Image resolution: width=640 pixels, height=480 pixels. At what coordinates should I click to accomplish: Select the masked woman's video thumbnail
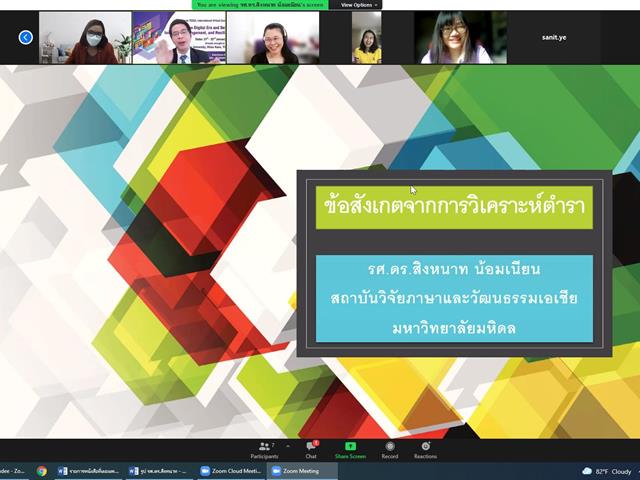coord(85,38)
